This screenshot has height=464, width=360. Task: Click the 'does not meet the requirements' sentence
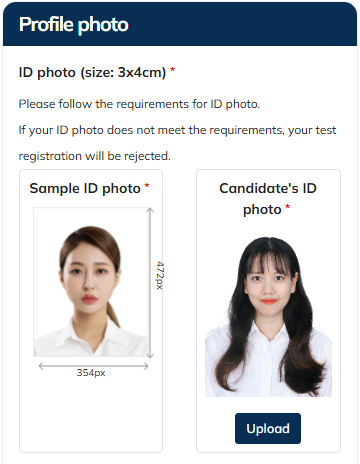click(177, 130)
